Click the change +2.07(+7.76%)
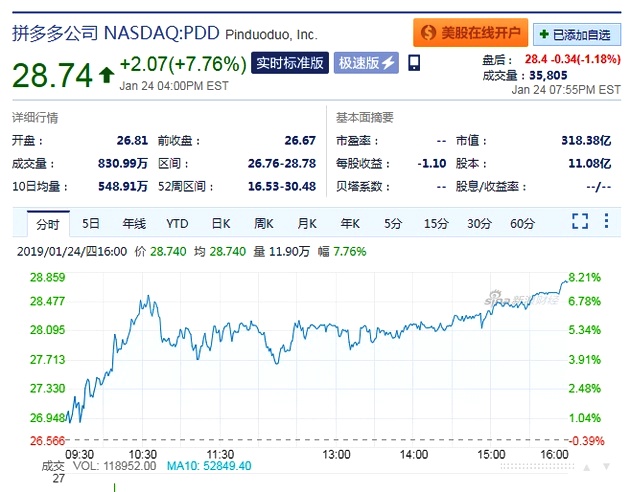Image resolution: width=630 pixels, height=492 pixels. pos(183,64)
